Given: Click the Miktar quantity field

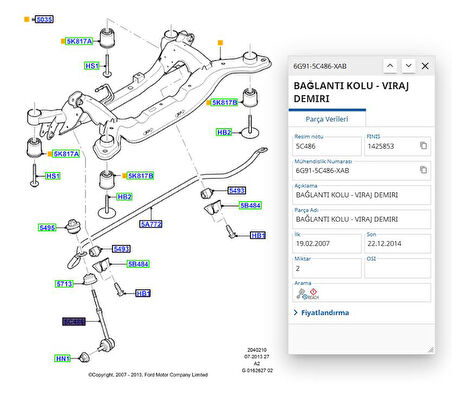Looking at the screenshot, I should coord(327,268).
